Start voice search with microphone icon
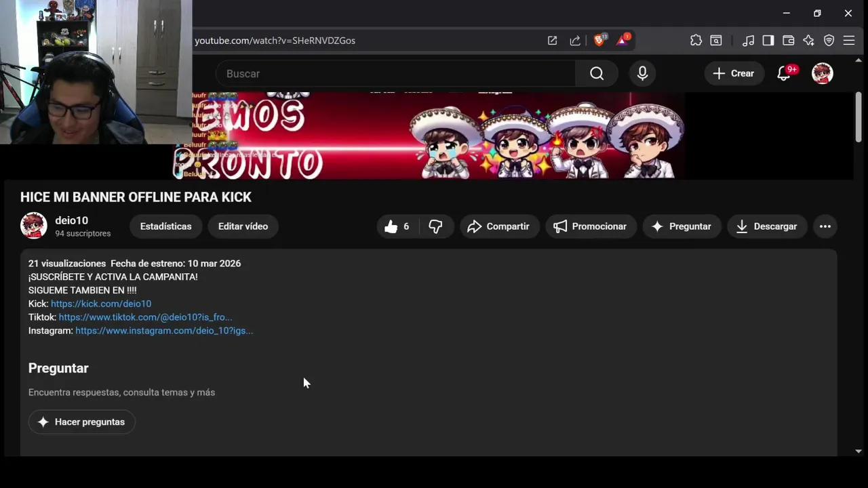The image size is (868, 488). click(643, 73)
